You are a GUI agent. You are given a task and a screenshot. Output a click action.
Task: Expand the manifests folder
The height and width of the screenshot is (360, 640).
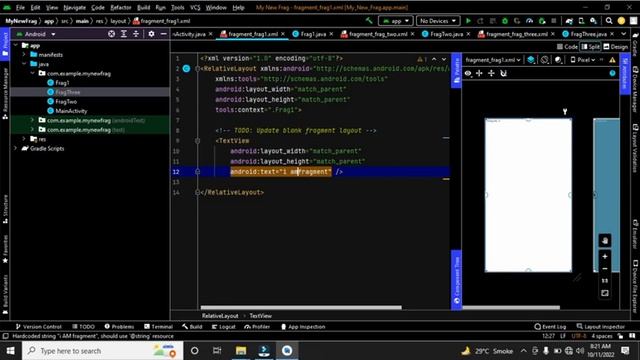[24, 54]
